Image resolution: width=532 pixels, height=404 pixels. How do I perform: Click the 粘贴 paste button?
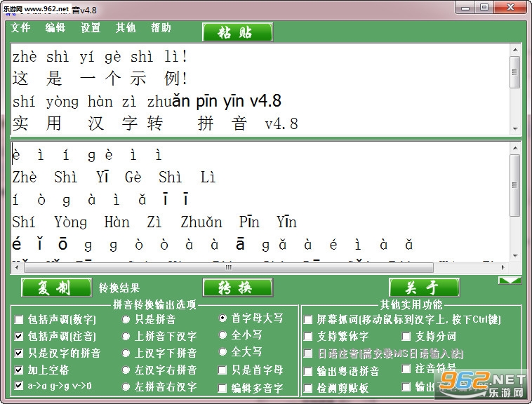tap(237, 32)
